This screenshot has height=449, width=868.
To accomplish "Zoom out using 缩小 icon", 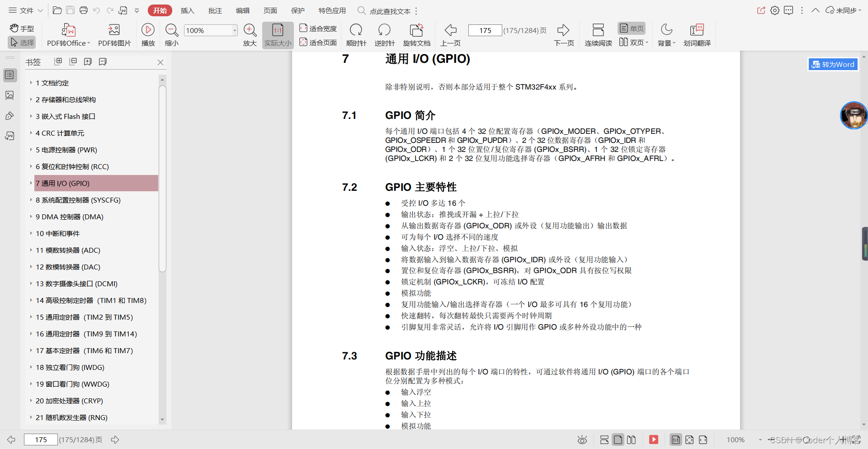I will [x=171, y=35].
